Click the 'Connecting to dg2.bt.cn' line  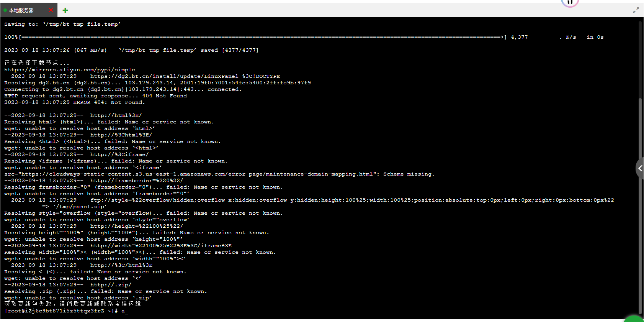pos(123,89)
